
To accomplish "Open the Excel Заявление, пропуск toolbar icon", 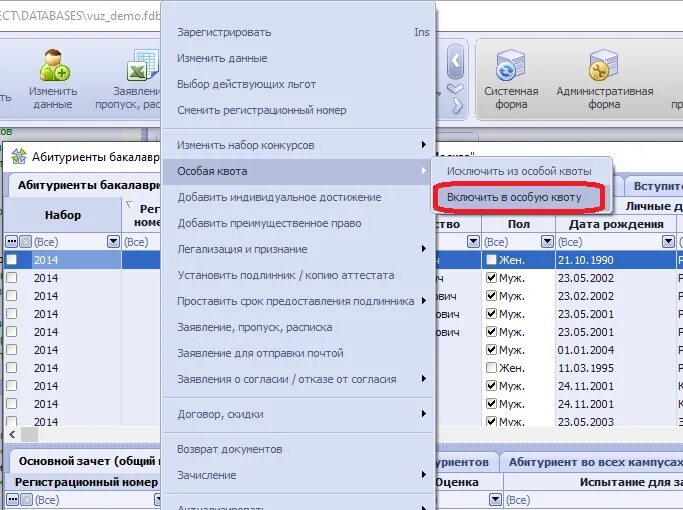I will point(143,66).
